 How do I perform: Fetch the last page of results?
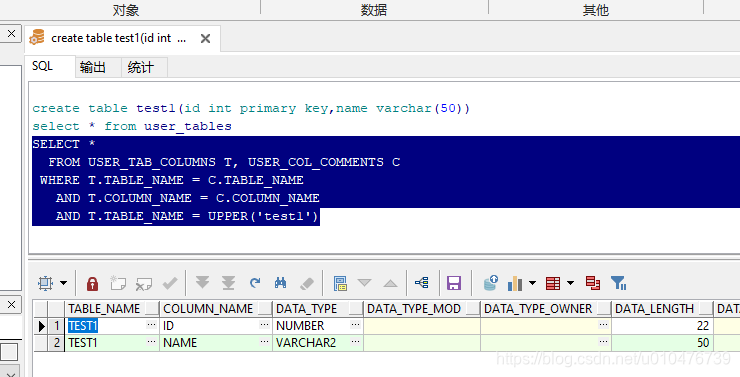pyautogui.click(x=228, y=283)
